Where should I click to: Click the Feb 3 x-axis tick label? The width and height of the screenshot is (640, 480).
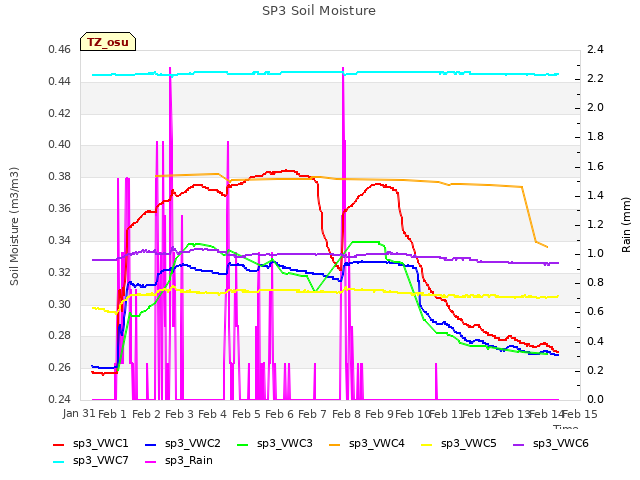pyautogui.click(x=179, y=414)
